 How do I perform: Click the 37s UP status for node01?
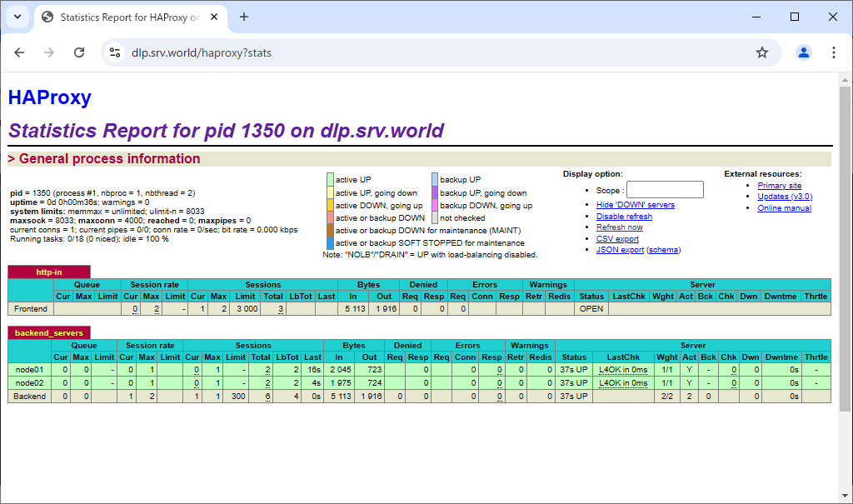click(x=574, y=370)
